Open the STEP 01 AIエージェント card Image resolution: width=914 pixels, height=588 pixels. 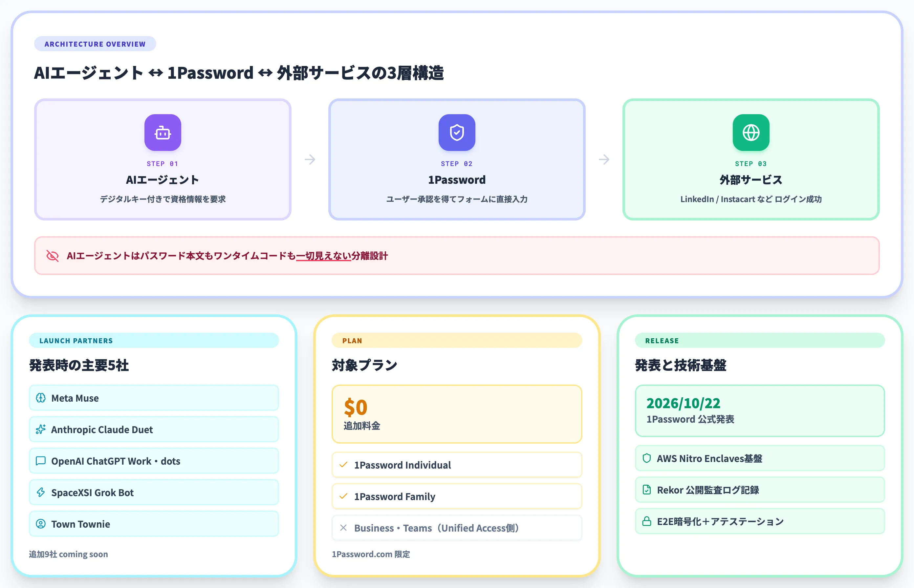[x=163, y=159]
